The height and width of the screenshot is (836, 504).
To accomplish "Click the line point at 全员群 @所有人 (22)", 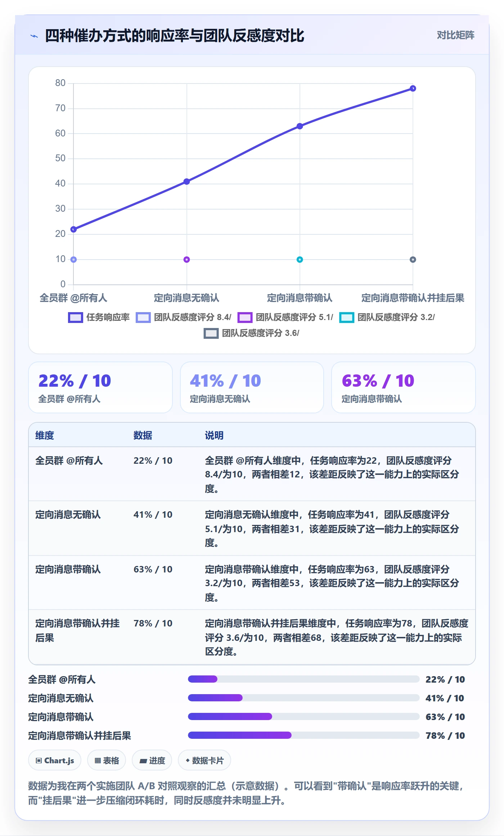I will point(73,229).
